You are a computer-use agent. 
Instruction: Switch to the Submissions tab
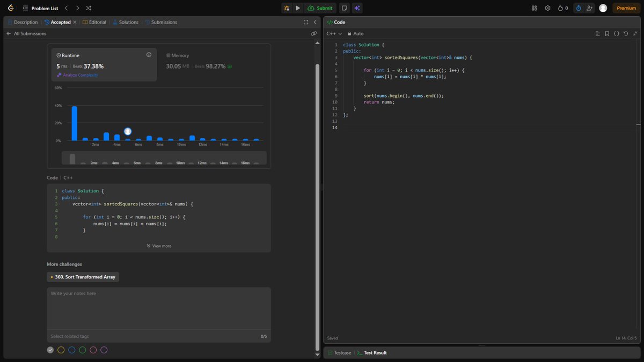tap(161, 22)
